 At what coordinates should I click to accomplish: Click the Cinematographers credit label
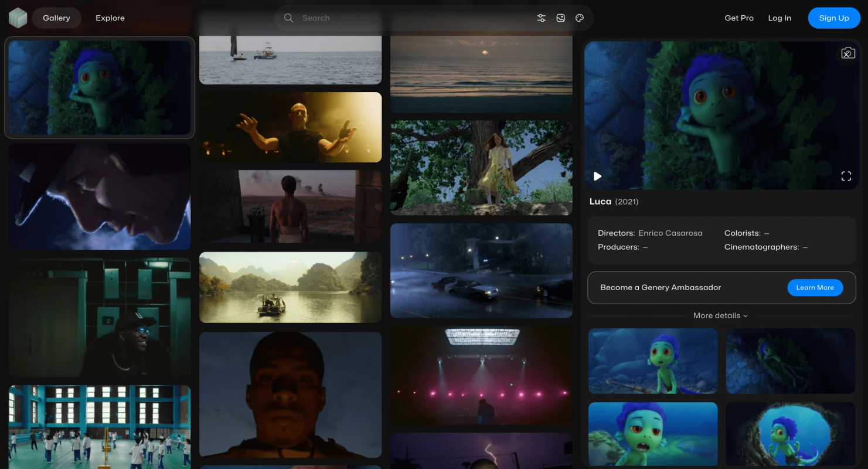pyautogui.click(x=761, y=247)
